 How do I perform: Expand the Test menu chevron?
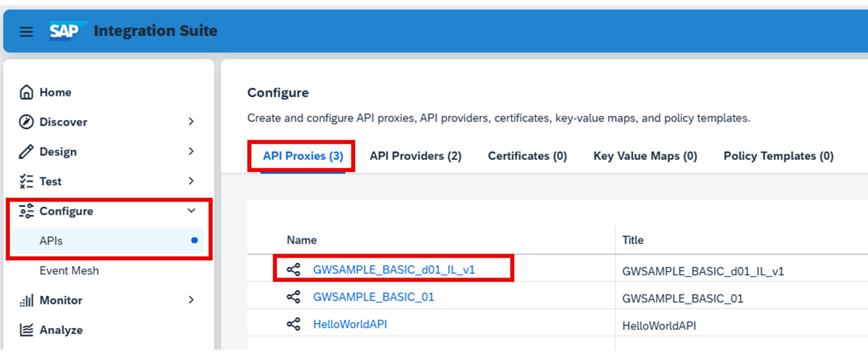(x=191, y=181)
